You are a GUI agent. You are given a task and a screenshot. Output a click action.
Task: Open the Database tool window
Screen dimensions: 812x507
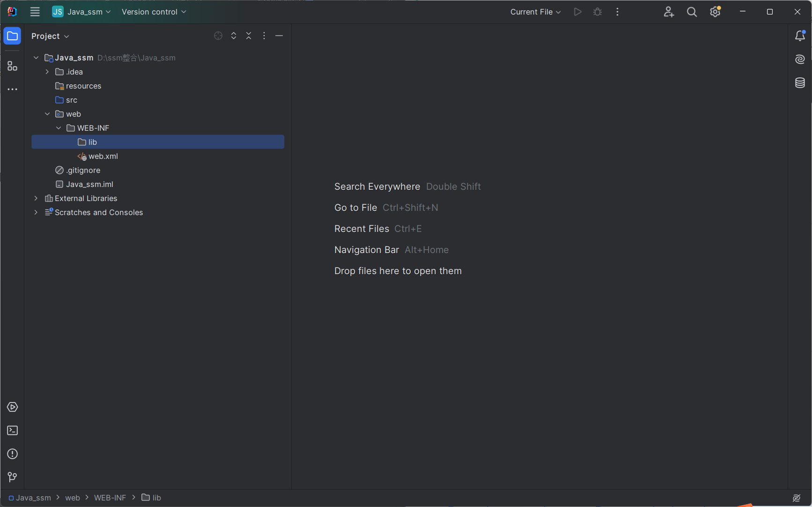click(x=800, y=83)
